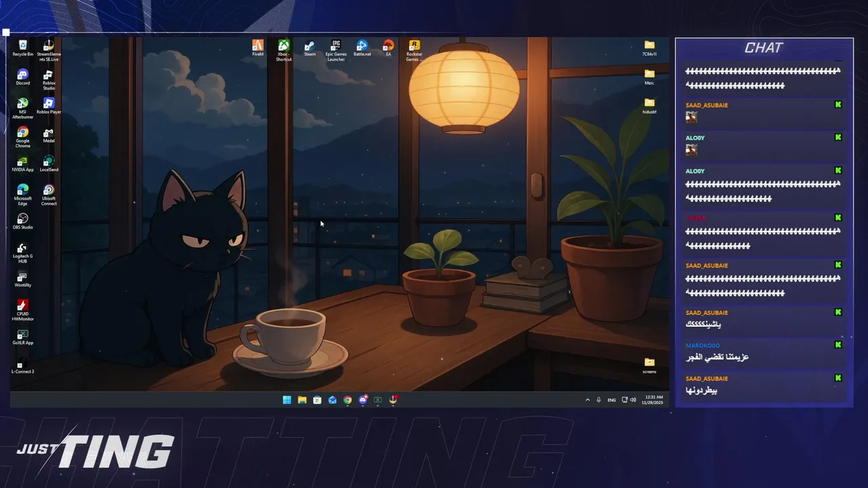Click the chat message "بيطردونها"

click(701, 390)
